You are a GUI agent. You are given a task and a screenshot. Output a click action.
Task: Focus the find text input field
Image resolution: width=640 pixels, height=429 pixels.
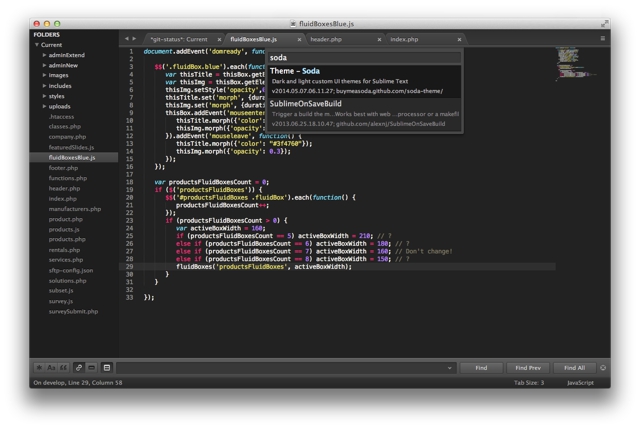[x=286, y=368]
